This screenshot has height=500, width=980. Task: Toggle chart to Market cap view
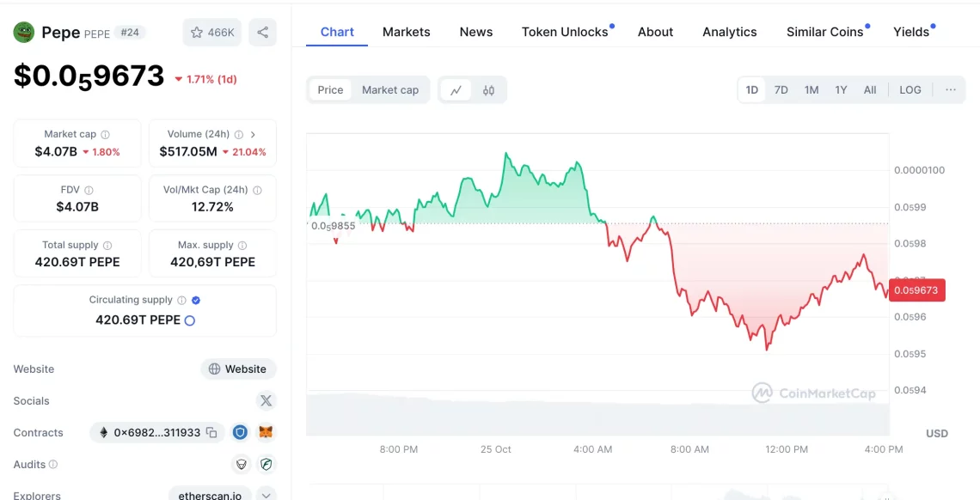tap(389, 90)
